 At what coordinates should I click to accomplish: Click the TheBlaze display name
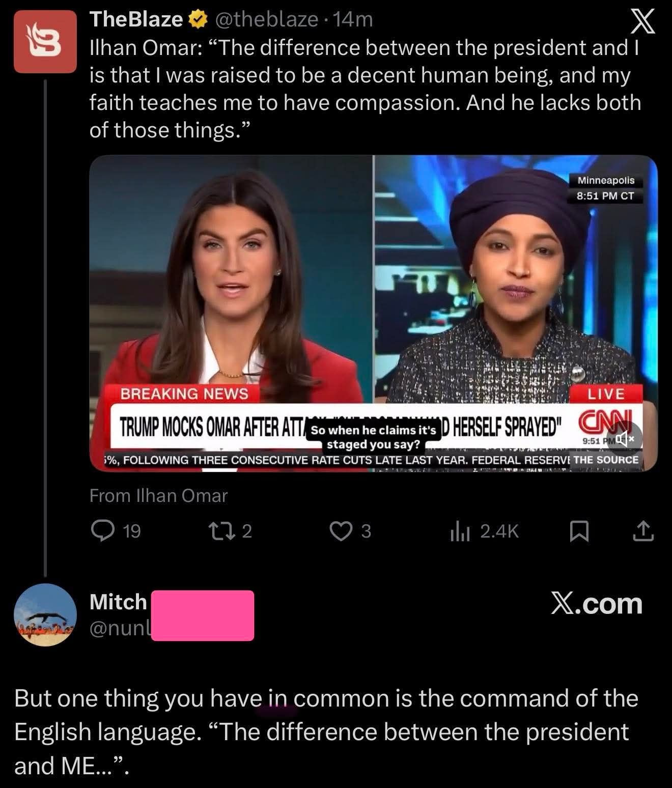[x=136, y=20]
